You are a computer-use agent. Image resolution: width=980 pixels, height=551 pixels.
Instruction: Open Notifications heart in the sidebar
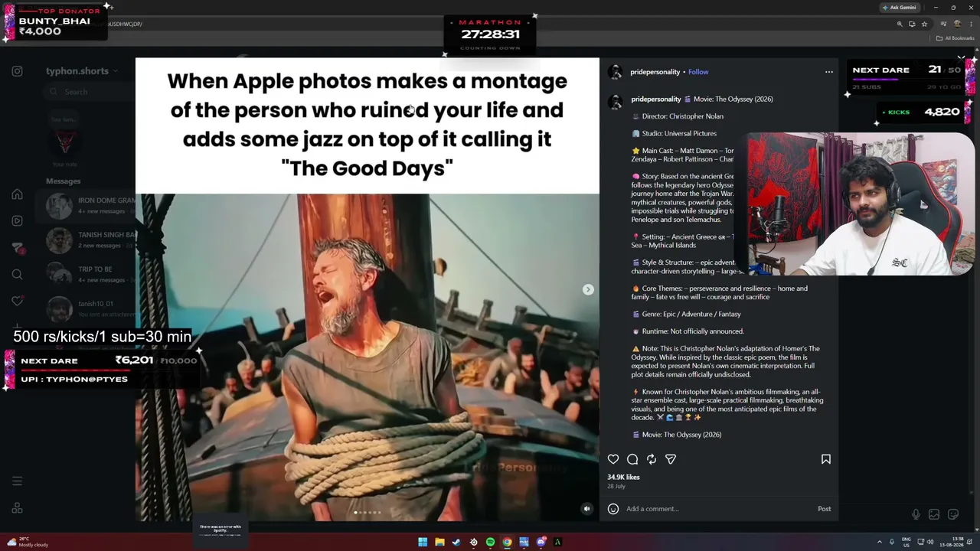[17, 302]
